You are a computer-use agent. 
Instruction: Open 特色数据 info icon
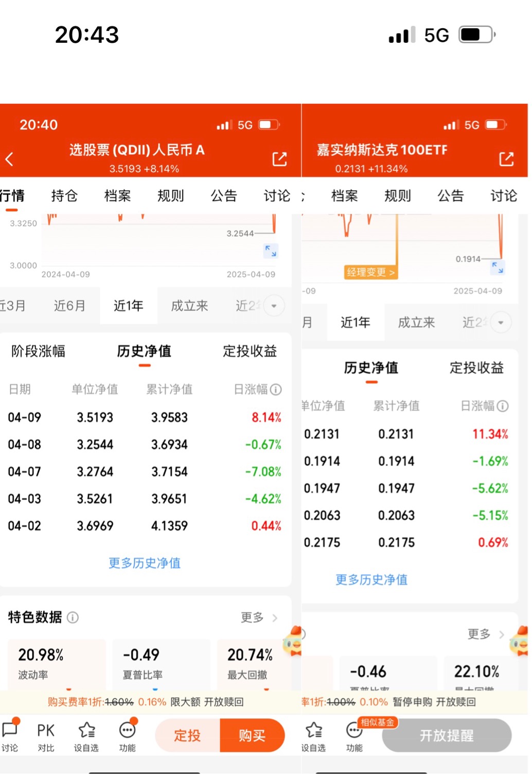(73, 617)
